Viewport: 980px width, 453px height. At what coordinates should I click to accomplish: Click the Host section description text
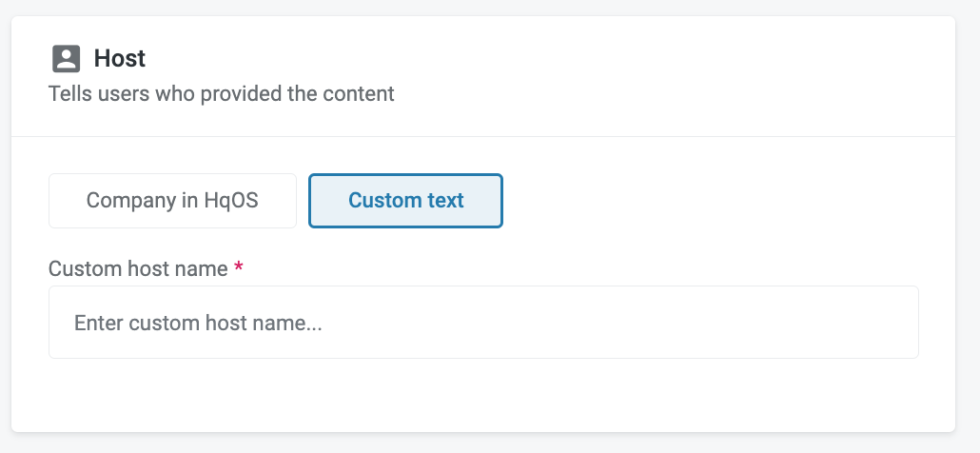[221, 94]
